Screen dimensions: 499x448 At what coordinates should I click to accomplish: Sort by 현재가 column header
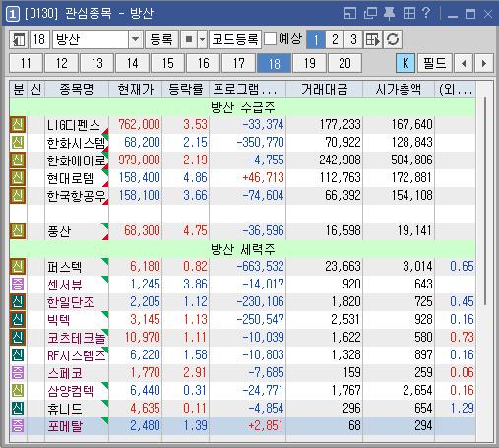click(135, 90)
